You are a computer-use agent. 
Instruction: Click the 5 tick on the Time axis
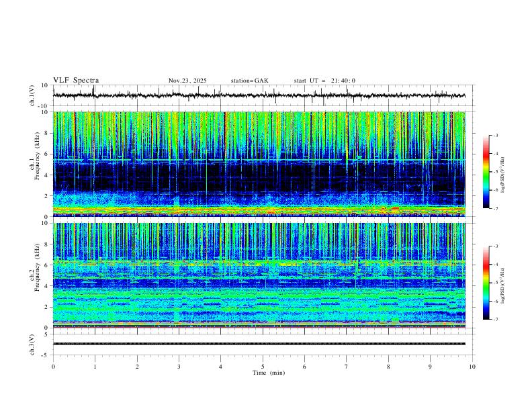pyautogui.click(x=263, y=367)
